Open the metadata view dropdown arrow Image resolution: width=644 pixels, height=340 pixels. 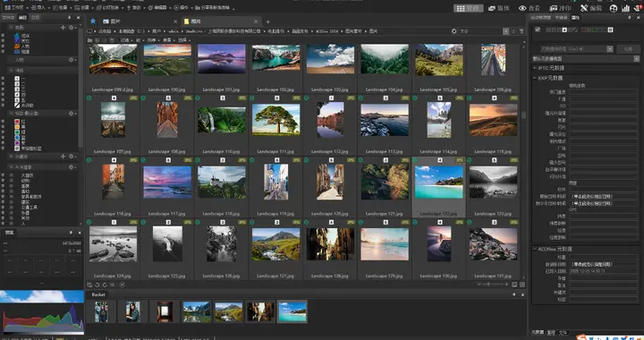[636, 59]
